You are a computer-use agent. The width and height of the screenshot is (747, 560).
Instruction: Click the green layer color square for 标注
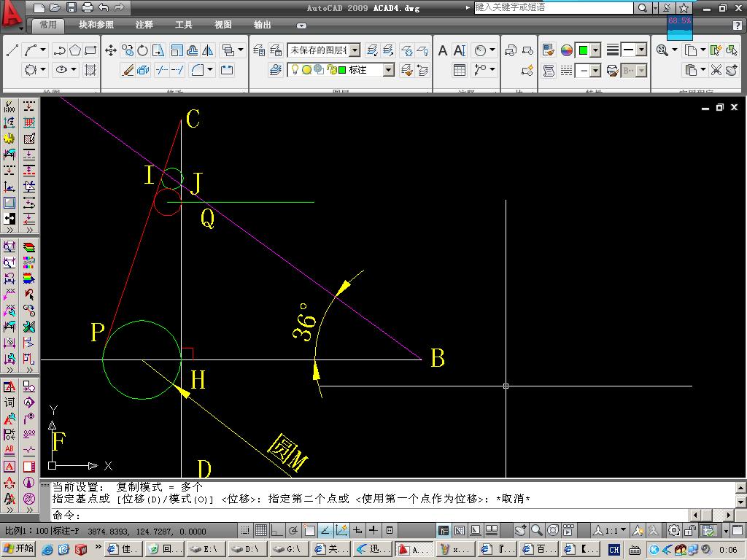341,71
